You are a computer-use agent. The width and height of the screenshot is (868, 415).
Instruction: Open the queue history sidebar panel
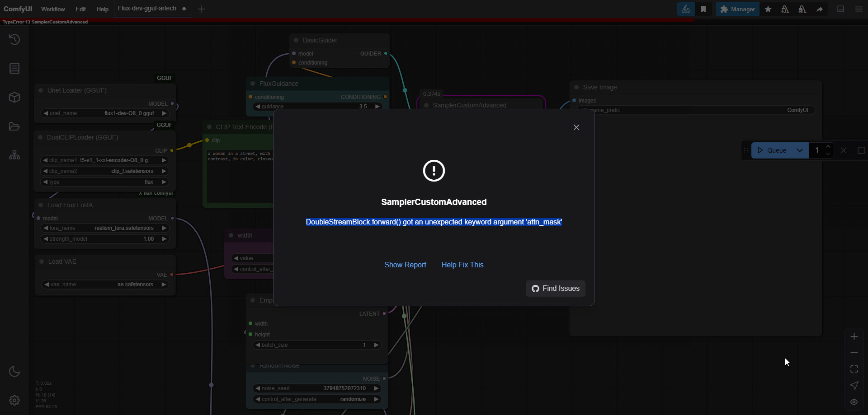tap(14, 40)
